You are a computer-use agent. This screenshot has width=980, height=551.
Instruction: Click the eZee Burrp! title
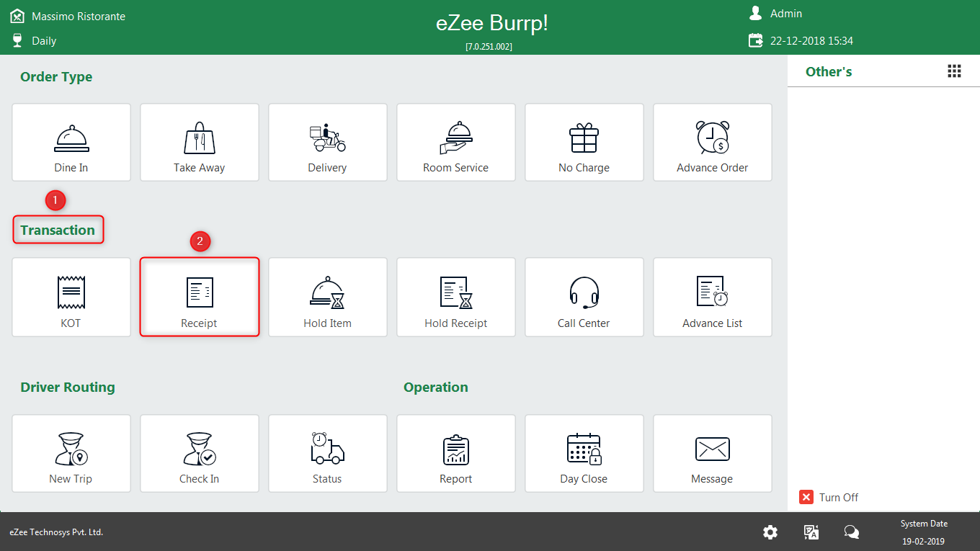pos(492,22)
